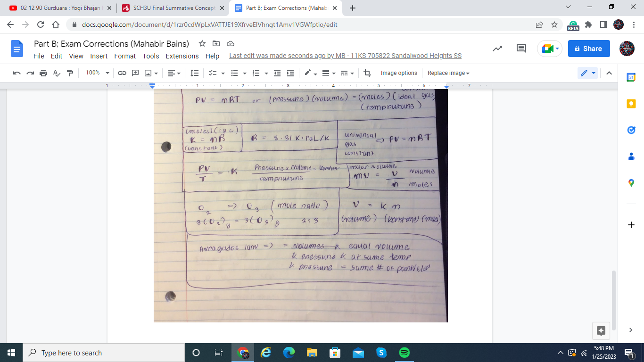Open the zoom level dropdown
644x362 pixels.
(x=97, y=73)
